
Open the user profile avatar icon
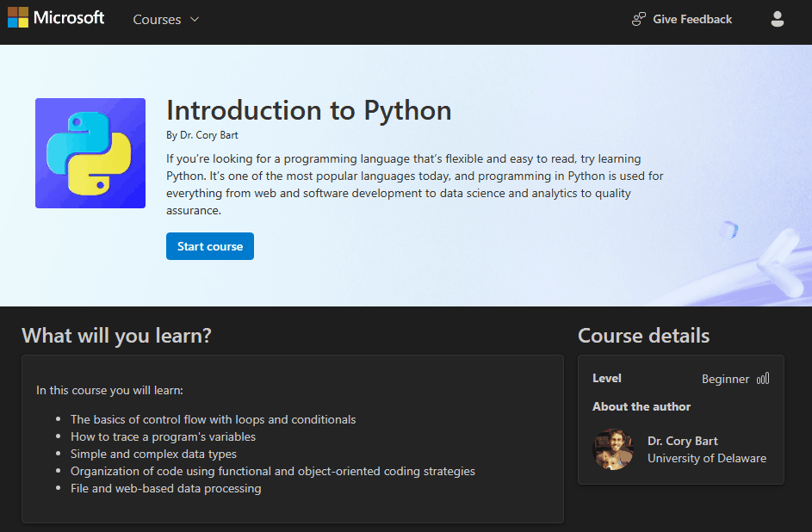click(778, 19)
